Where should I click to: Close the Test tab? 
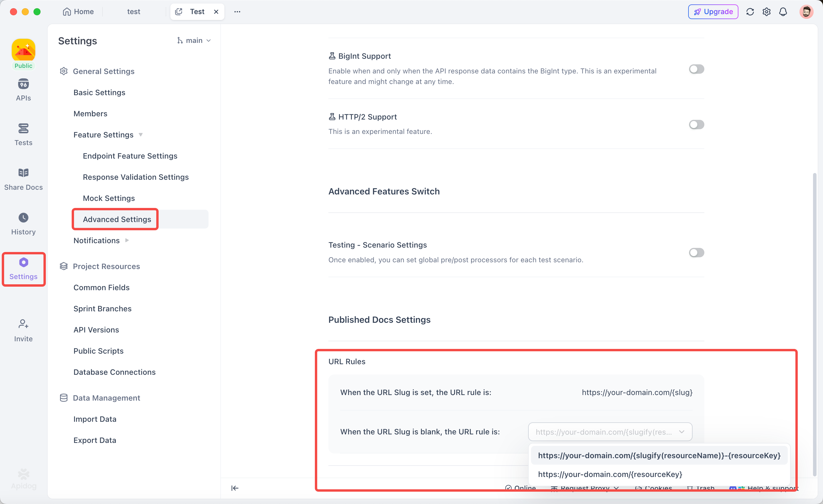point(216,12)
